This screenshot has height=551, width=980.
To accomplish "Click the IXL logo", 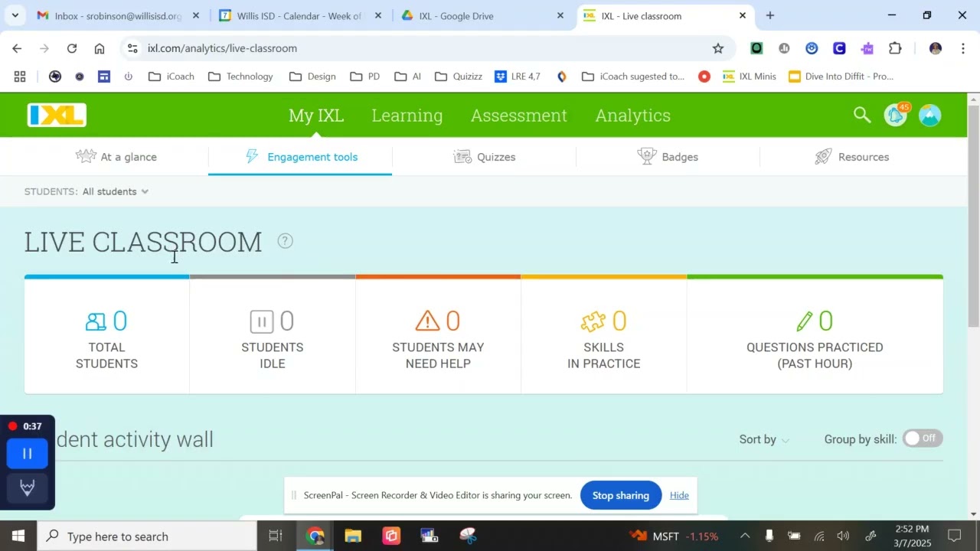I will [57, 116].
